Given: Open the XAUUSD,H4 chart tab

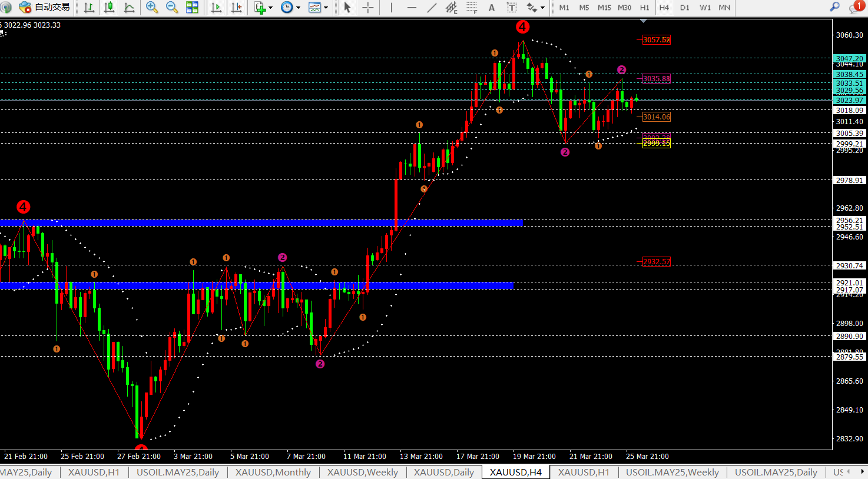Looking at the screenshot, I should tap(516, 472).
